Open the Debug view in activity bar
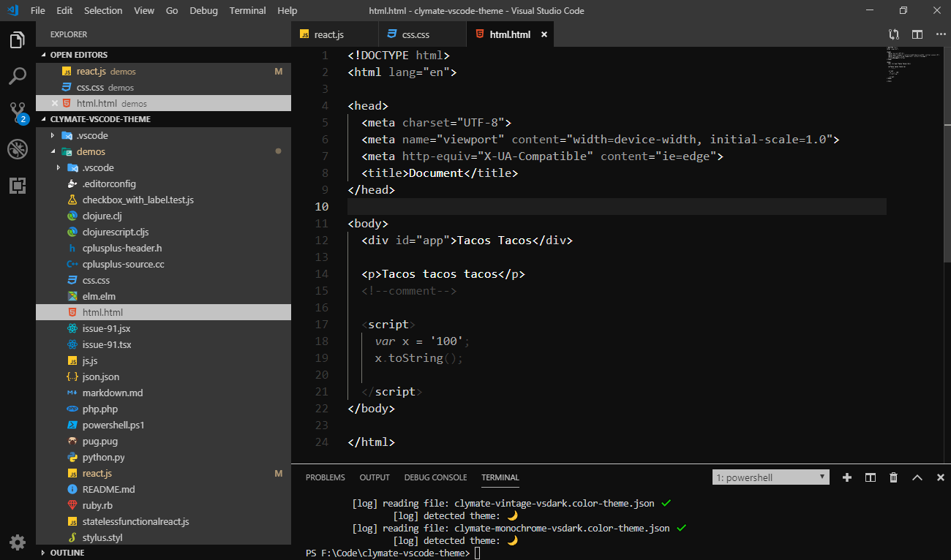 click(x=18, y=149)
